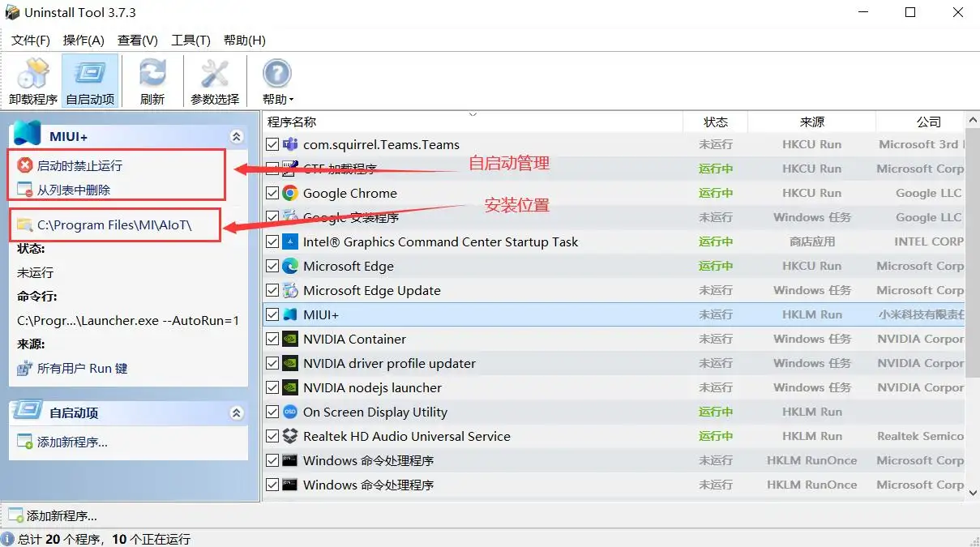Click the folder icon beside C:\Program Files\MI\AIoT\
Screen dimensions: 980x547
[x=25, y=224]
